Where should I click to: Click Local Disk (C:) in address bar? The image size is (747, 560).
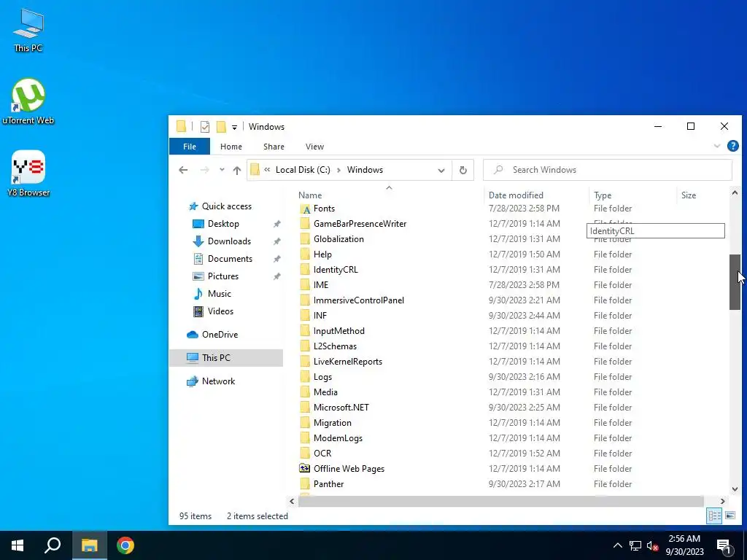click(x=303, y=170)
